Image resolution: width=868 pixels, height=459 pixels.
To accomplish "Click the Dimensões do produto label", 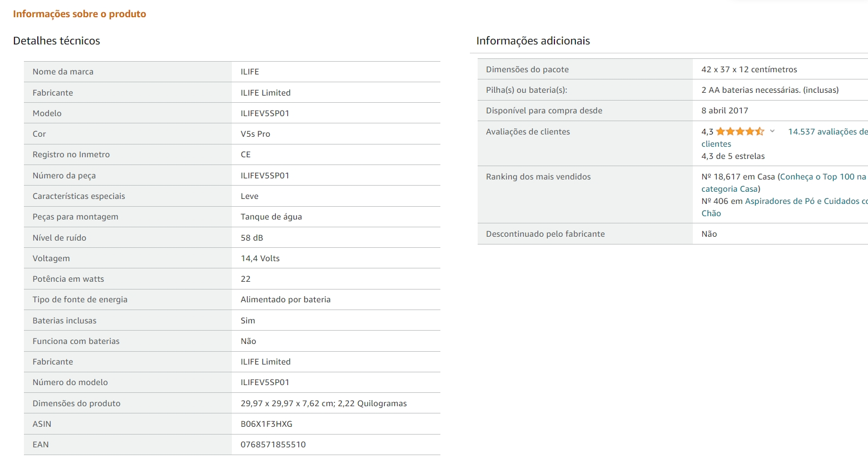I will (x=76, y=403).
